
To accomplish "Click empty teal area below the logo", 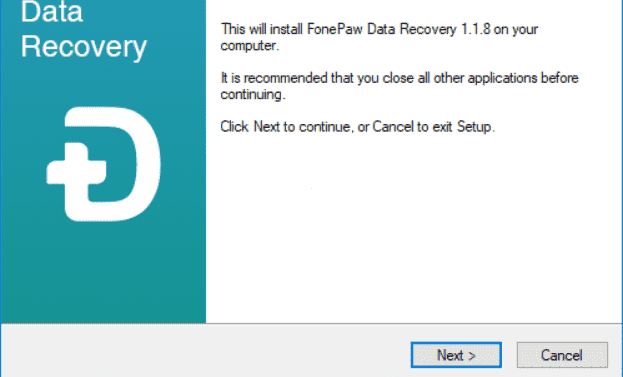I will coord(103,274).
